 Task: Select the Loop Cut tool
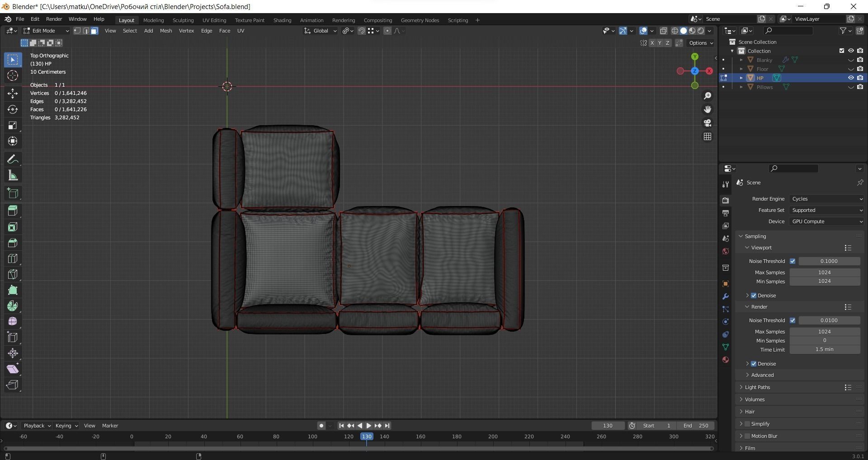13,258
